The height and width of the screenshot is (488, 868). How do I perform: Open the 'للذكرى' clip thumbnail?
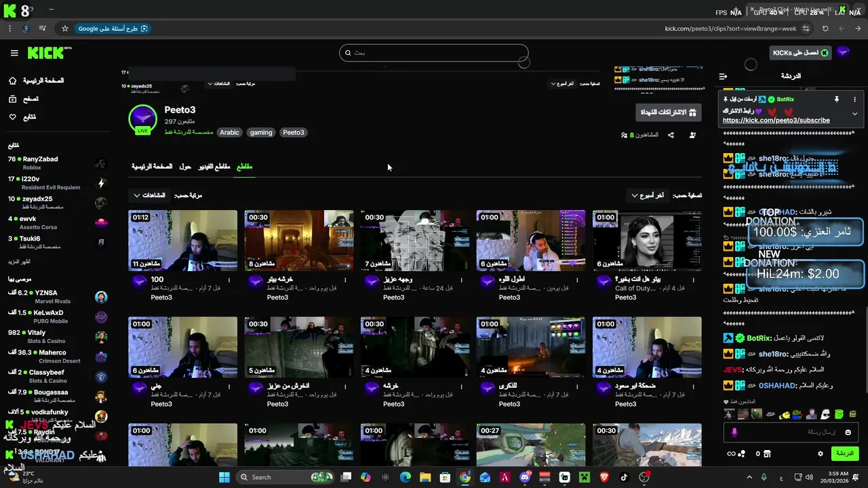[x=530, y=346]
